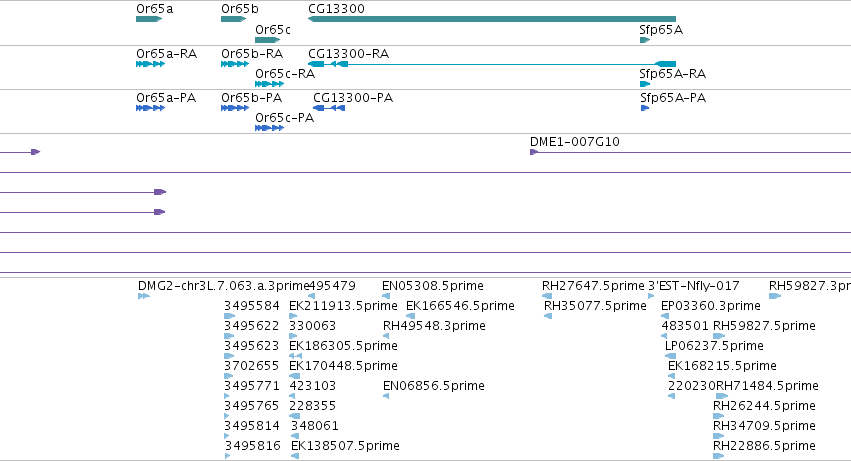Select the CG13300-RA transcript exon block

[665, 64]
